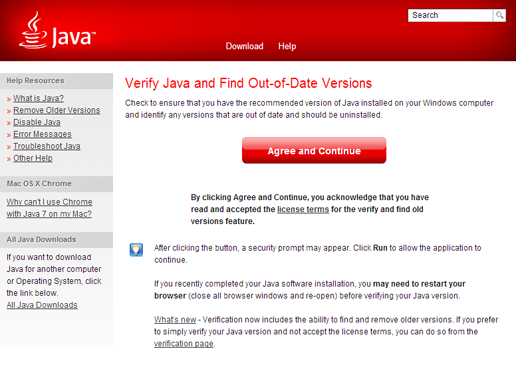Image resolution: width=516 pixels, height=365 pixels.
Task: Open Why can't I use Chrome link
Action: coord(49,208)
